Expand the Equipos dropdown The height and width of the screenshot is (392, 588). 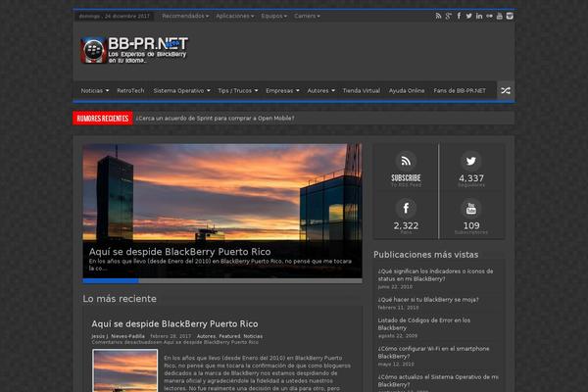[273, 16]
